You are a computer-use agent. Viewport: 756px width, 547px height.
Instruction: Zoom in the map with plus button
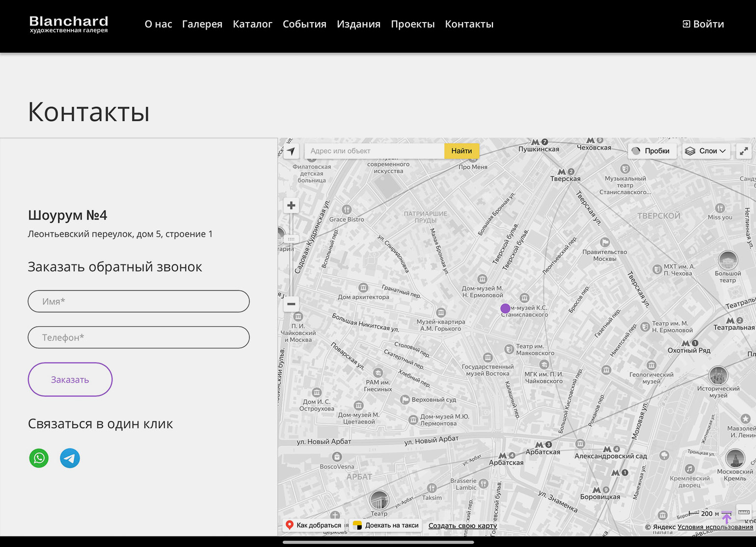291,206
